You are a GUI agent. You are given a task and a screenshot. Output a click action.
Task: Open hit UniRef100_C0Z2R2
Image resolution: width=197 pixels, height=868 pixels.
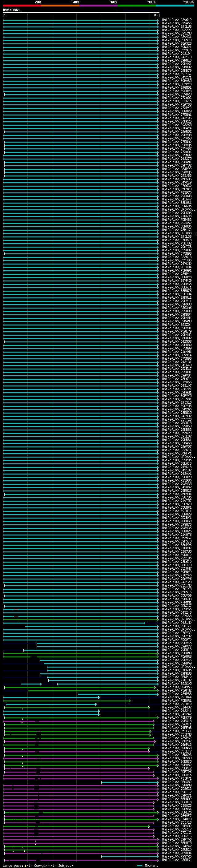tap(176, 30)
